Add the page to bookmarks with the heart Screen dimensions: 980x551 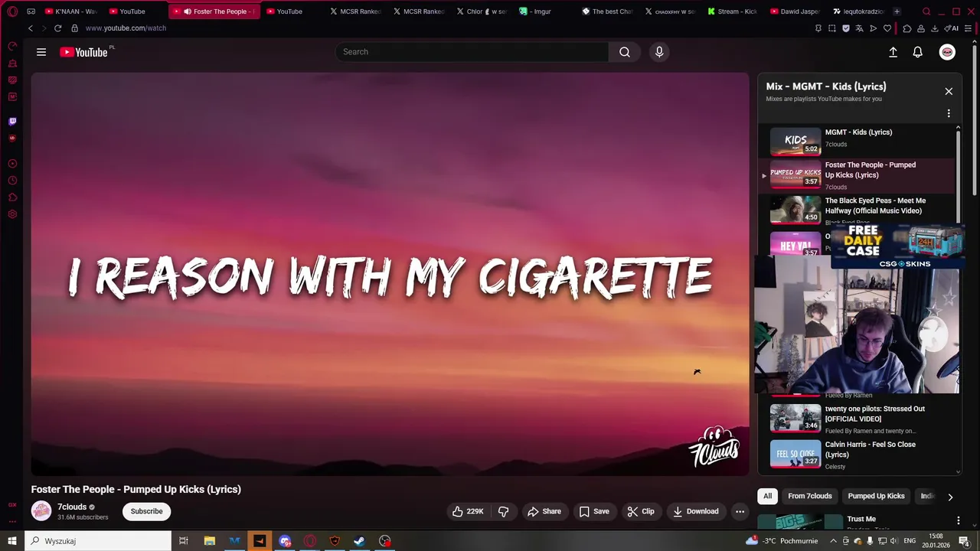coord(887,28)
